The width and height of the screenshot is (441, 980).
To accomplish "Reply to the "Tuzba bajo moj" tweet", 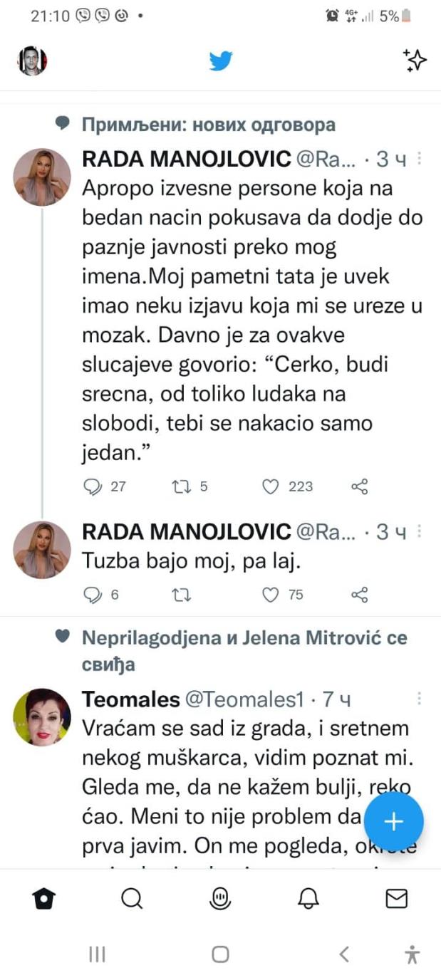I will coord(94,595).
